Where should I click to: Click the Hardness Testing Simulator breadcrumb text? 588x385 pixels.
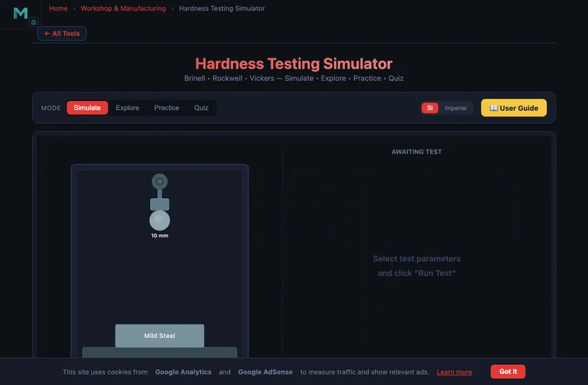pyautogui.click(x=221, y=8)
